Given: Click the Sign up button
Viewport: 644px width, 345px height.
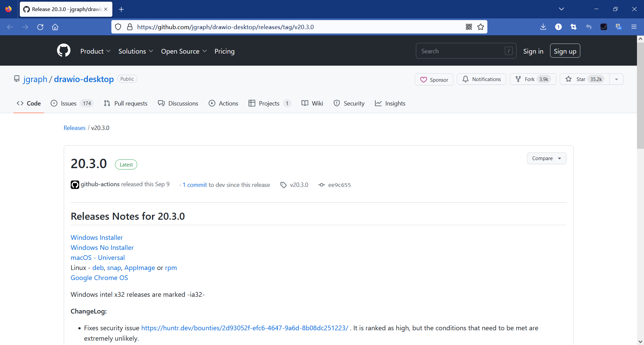Looking at the screenshot, I should click(x=565, y=51).
